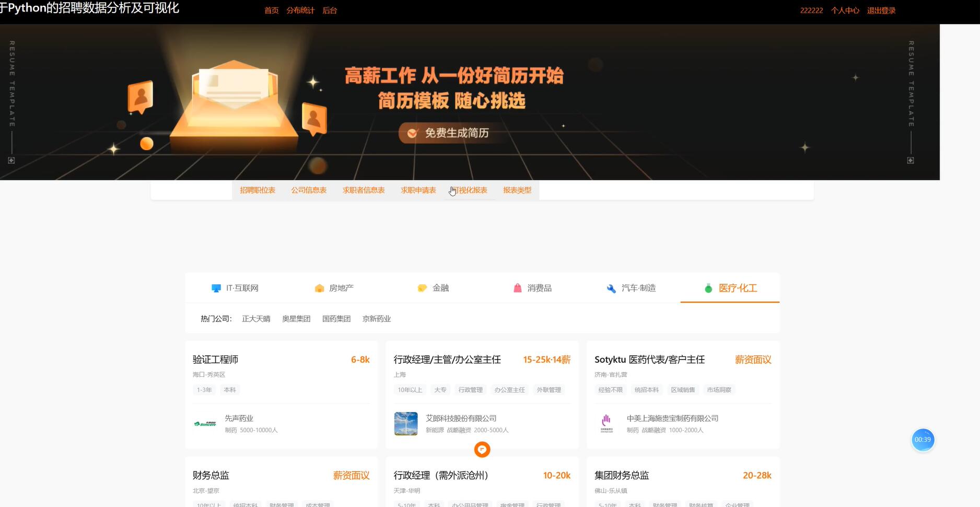Select hot company 正大天晴
Screen dimensions: 980x507
(x=255, y=318)
